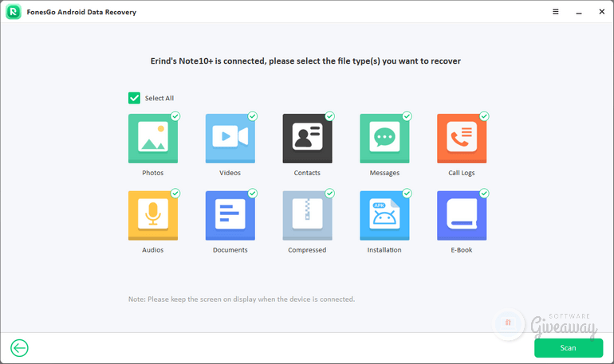614x364 pixels.
Task: Go back using the circular arrow button
Action: point(19,347)
